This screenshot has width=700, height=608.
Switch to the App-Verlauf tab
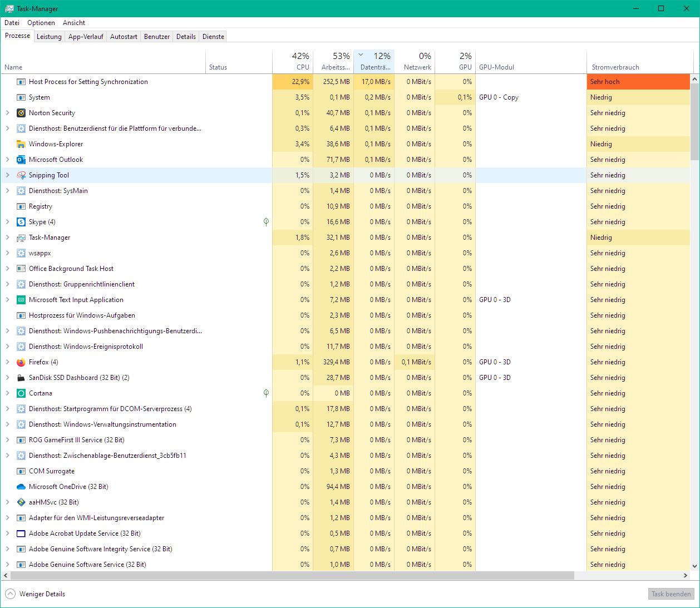[x=86, y=37]
